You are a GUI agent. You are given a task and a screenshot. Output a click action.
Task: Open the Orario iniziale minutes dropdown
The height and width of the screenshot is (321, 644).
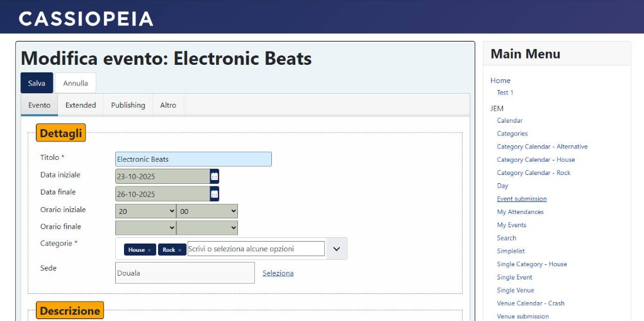point(207,211)
